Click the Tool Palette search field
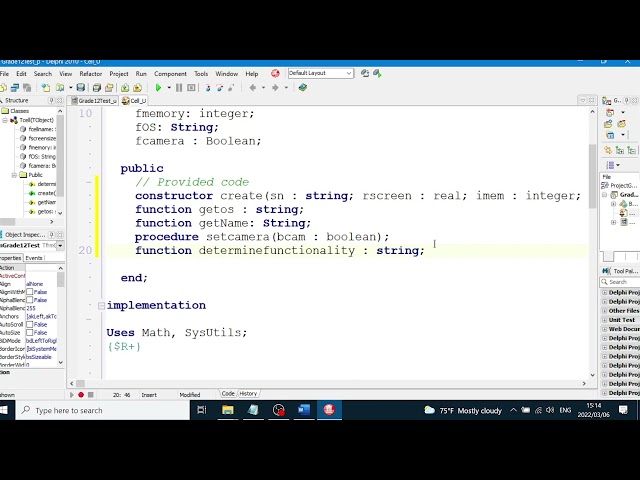This screenshot has width=640, height=480. tap(620, 282)
